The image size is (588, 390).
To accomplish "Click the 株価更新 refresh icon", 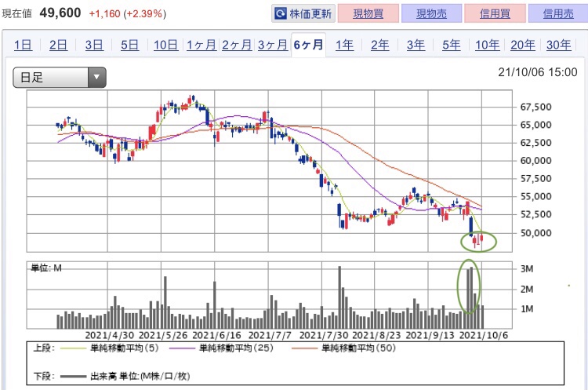I will click(x=281, y=14).
